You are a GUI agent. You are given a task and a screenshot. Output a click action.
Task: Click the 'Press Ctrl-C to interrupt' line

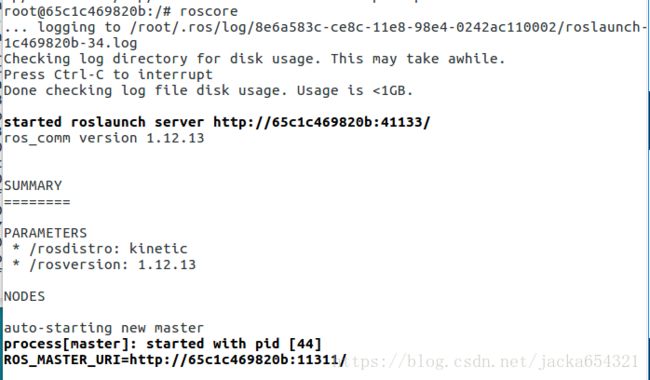click(108, 75)
